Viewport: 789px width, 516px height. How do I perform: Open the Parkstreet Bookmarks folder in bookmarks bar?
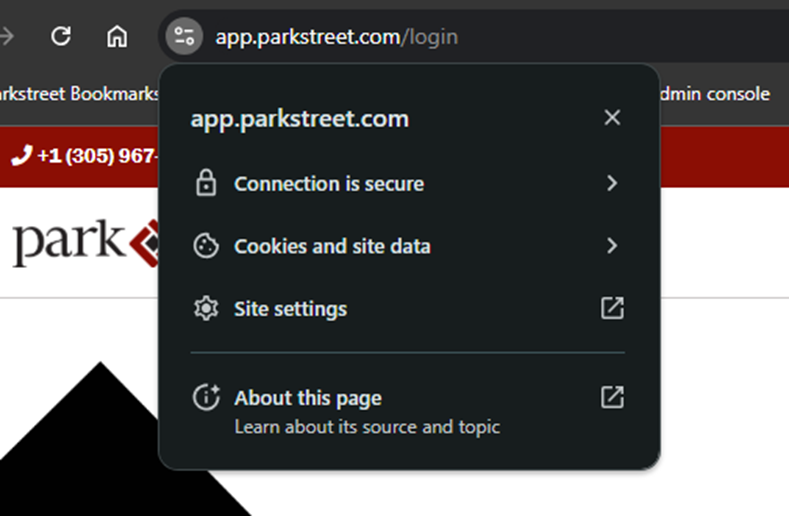79,94
